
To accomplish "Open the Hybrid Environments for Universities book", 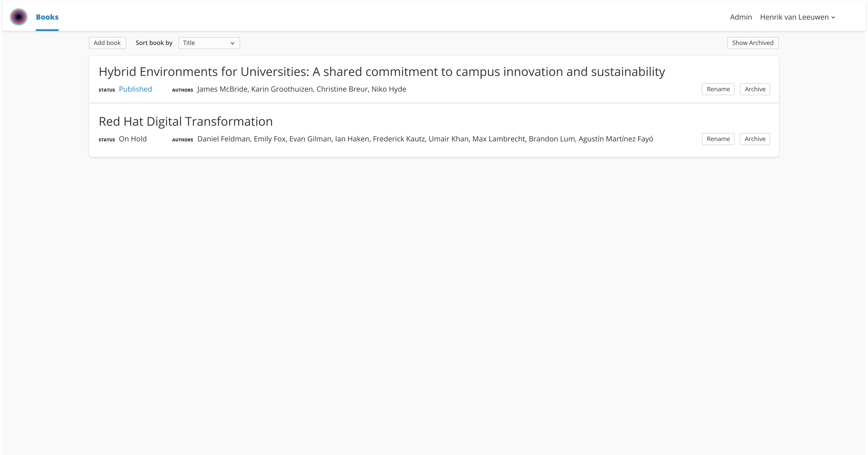I will pos(382,72).
